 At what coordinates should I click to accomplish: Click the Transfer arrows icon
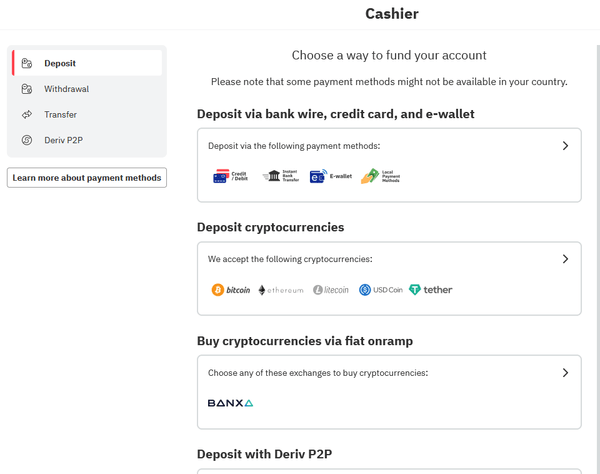pyautogui.click(x=27, y=114)
